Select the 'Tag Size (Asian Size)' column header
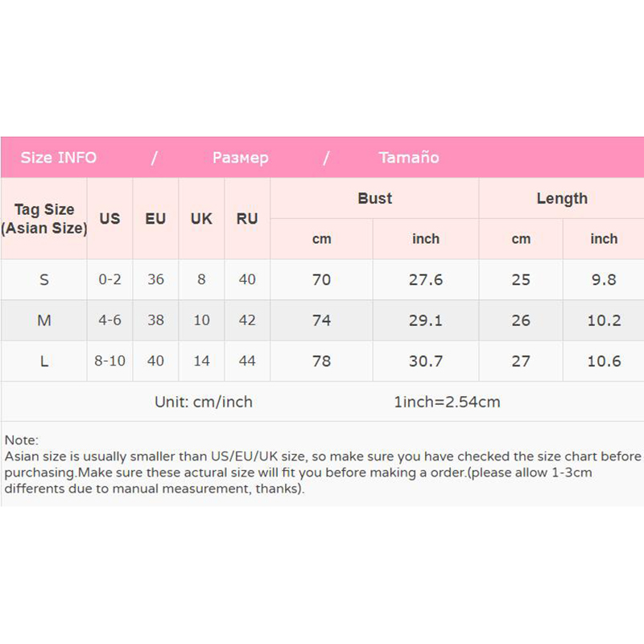The height and width of the screenshot is (644, 644). pos(44,219)
